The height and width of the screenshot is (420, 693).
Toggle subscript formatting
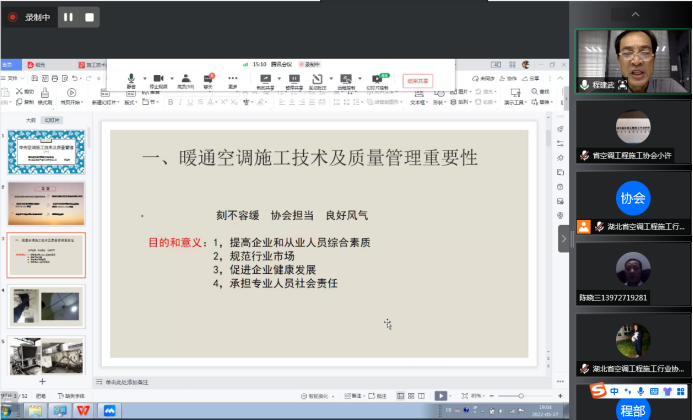click(x=234, y=102)
